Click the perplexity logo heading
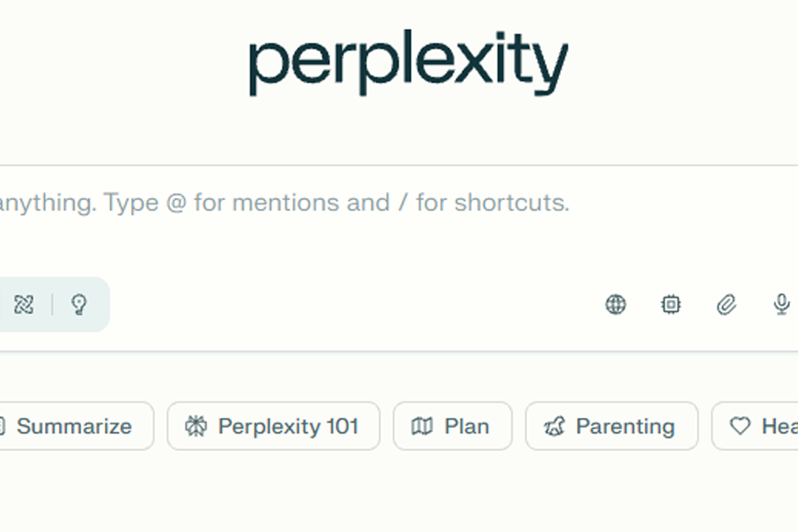The image size is (798, 532). tap(408, 64)
